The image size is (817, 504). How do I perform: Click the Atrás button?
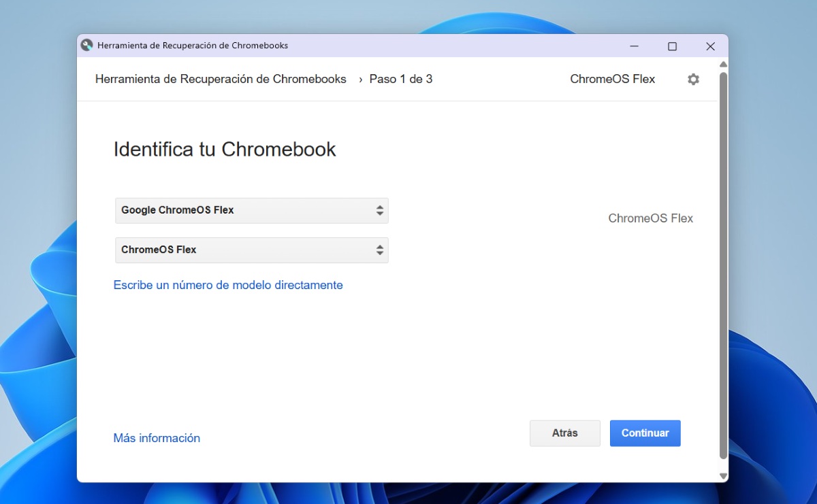click(x=565, y=433)
